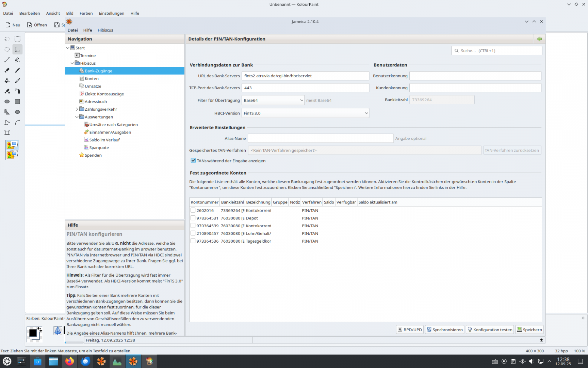This screenshot has width=588, height=368.
Task: Select the Flood Fill bucket tool
Action: 7,81
